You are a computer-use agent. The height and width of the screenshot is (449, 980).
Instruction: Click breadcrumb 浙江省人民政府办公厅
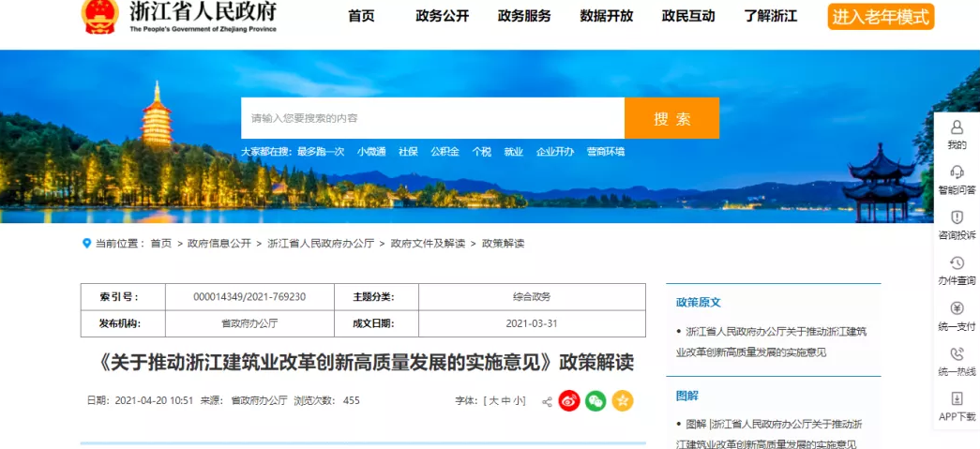click(x=321, y=244)
